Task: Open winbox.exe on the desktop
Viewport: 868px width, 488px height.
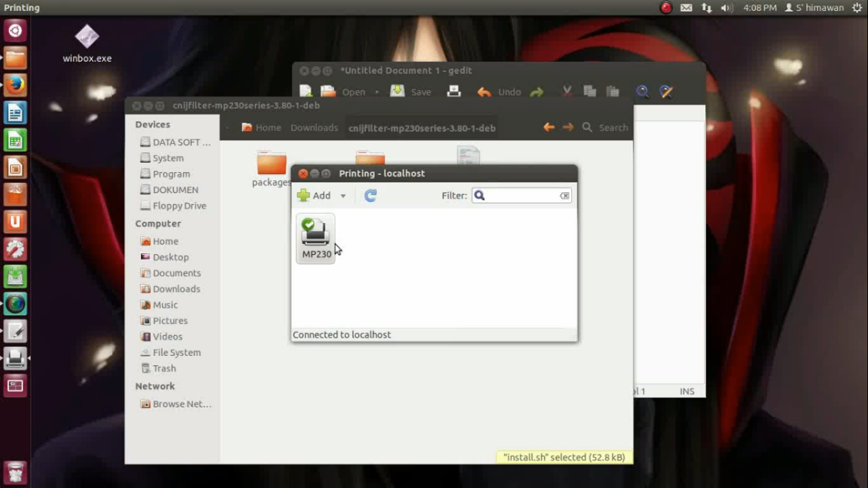Action: coord(87,44)
